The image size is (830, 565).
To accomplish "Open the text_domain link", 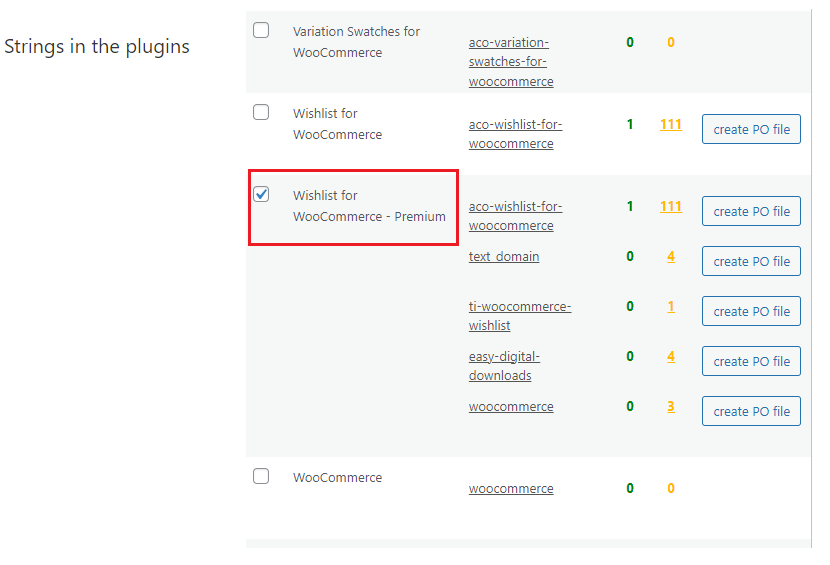I will pos(504,257).
